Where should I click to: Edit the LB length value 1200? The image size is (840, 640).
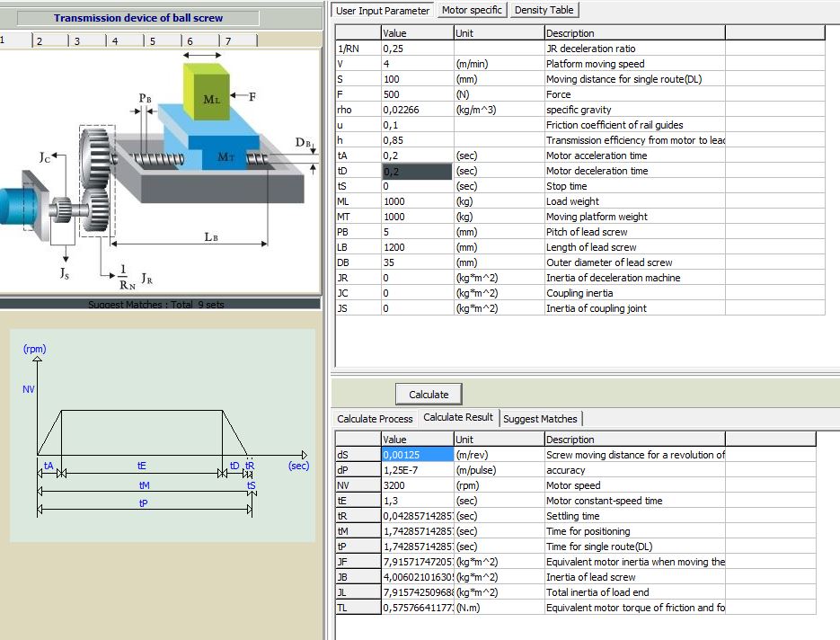(418, 247)
